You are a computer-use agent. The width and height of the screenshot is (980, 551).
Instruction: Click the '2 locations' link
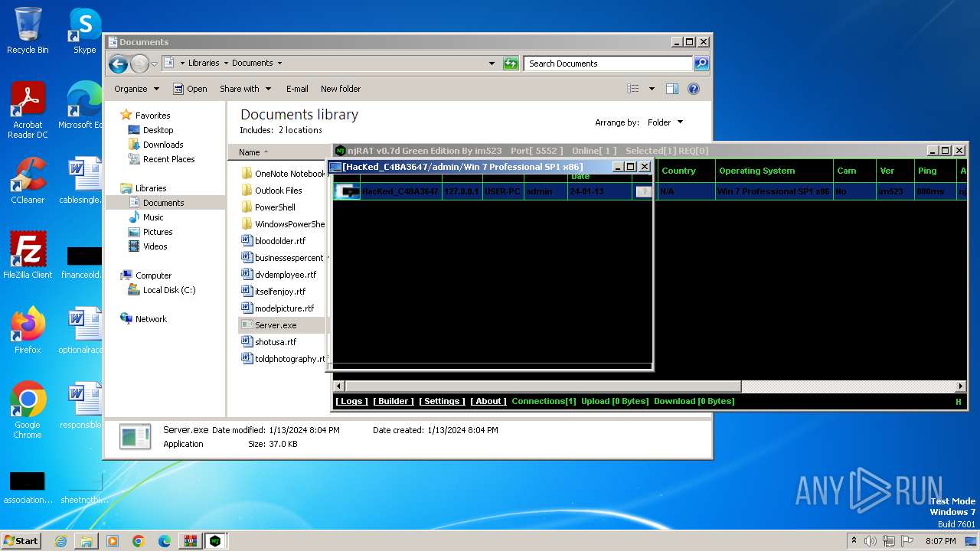[x=300, y=130]
